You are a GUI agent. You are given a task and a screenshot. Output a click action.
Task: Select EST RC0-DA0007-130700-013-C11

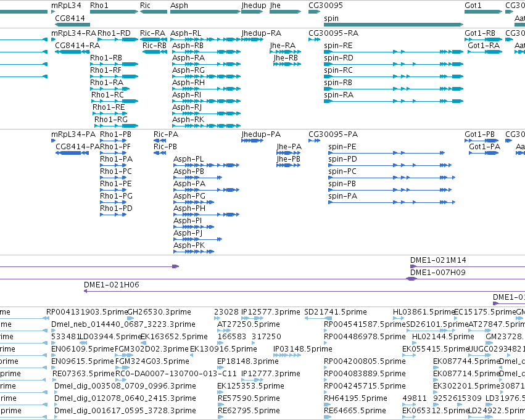point(176,374)
